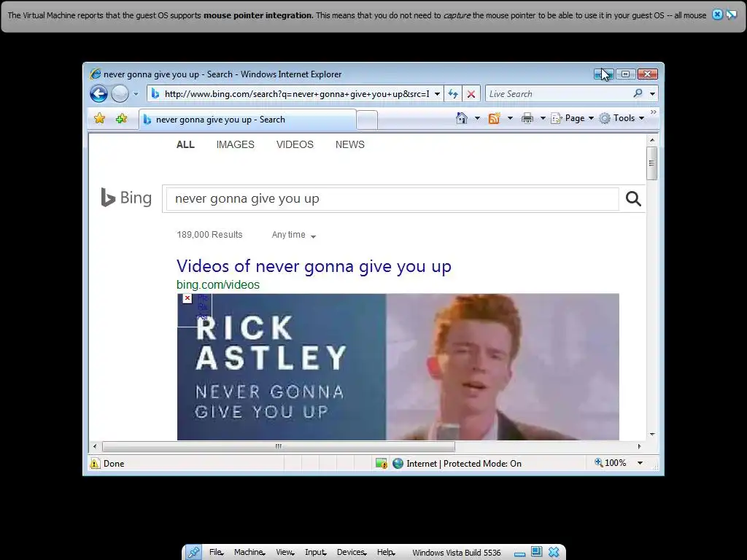Click the '189,000 Results' count text
Viewport: 747px width, 560px height.
pyautogui.click(x=209, y=235)
